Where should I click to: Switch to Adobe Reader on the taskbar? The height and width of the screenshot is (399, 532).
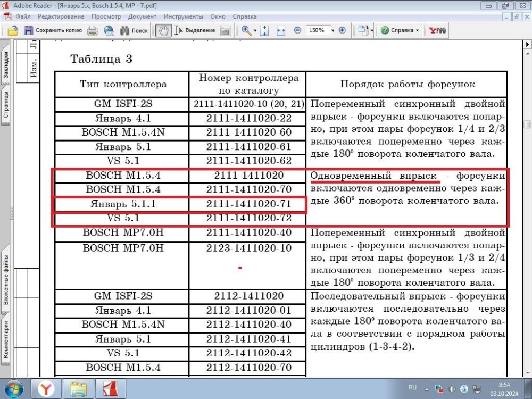click(x=110, y=389)
